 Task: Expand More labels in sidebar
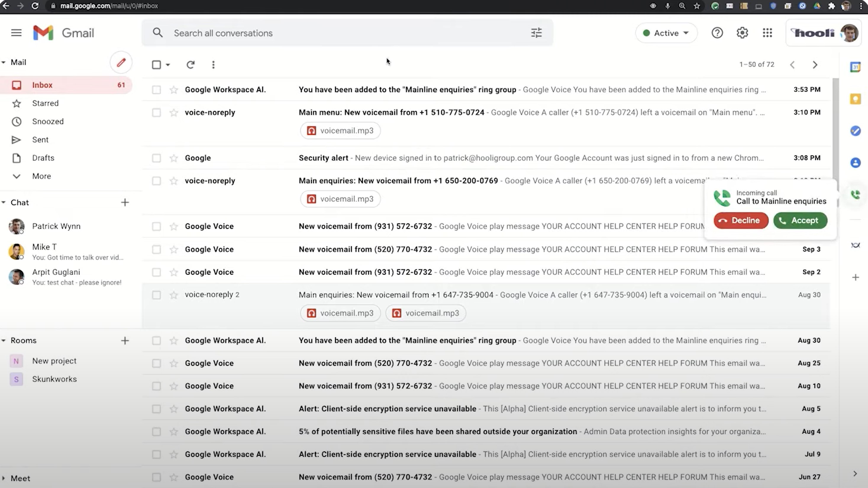pyautogui.click(x=41, y=176)
